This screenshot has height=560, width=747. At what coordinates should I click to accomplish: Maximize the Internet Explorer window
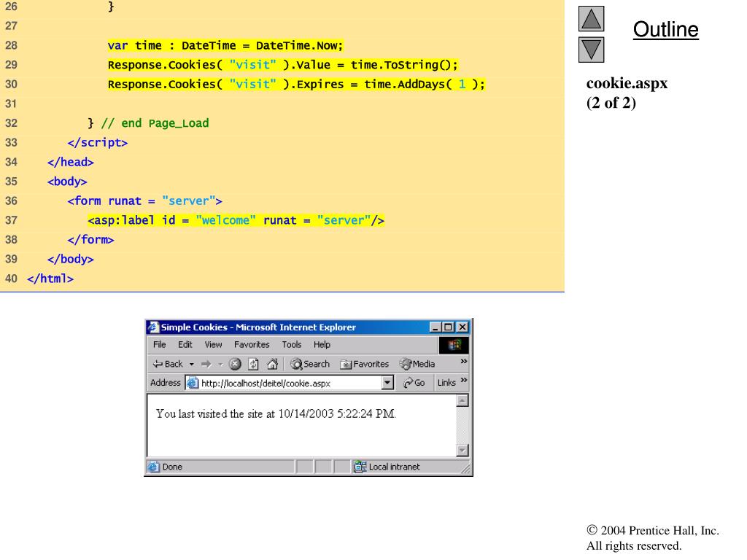448,327
